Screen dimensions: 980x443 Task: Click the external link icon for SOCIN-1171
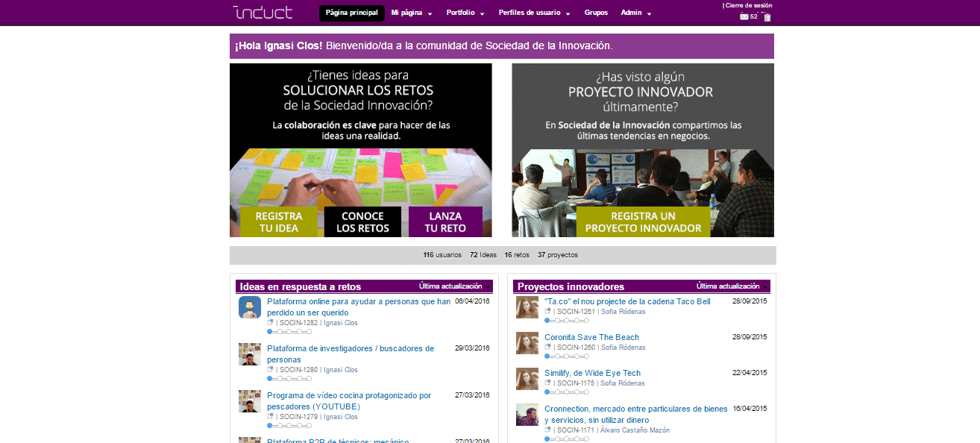pyautogui.click(x=547, y=430)
